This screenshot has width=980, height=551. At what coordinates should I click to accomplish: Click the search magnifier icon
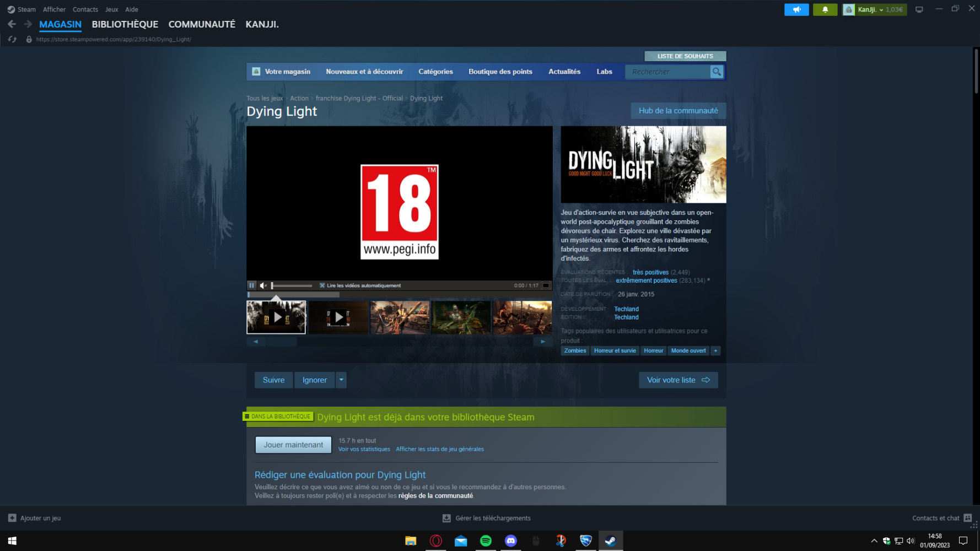[x=717, y=72]
